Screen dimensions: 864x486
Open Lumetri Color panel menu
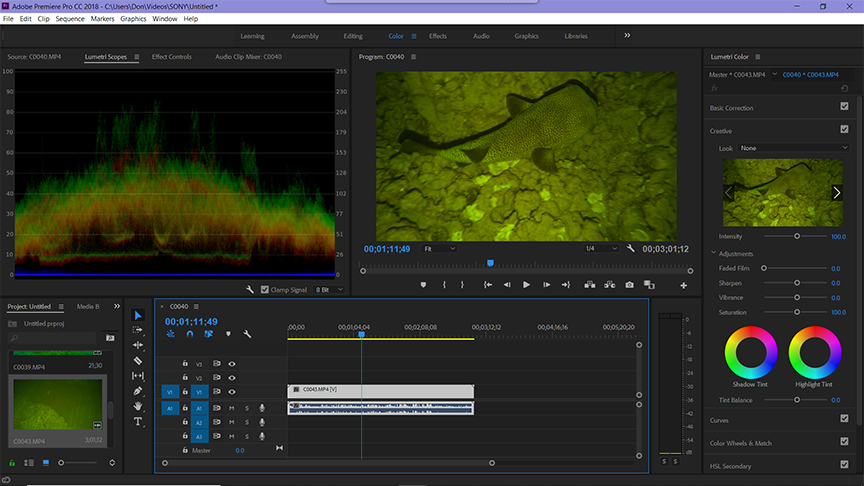click(758, 57)
